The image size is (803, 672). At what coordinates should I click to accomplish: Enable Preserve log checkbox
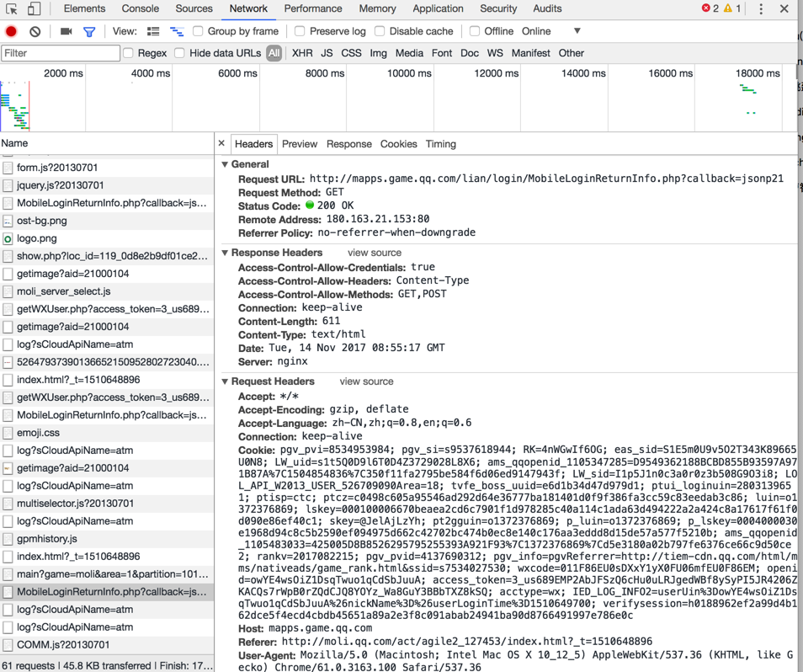(x=300, y=31)
